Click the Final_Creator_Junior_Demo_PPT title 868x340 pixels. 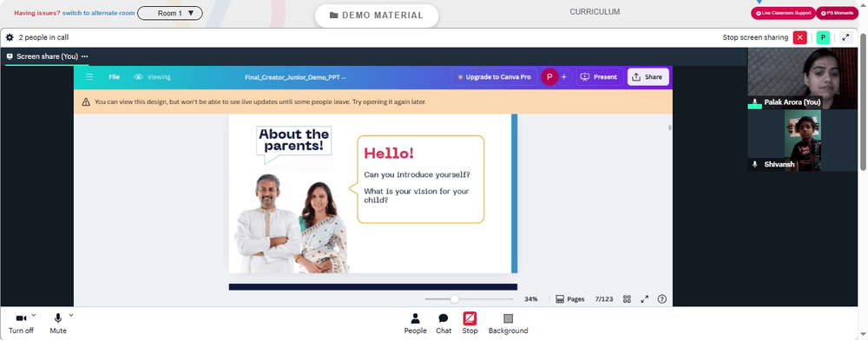point(295,77)
